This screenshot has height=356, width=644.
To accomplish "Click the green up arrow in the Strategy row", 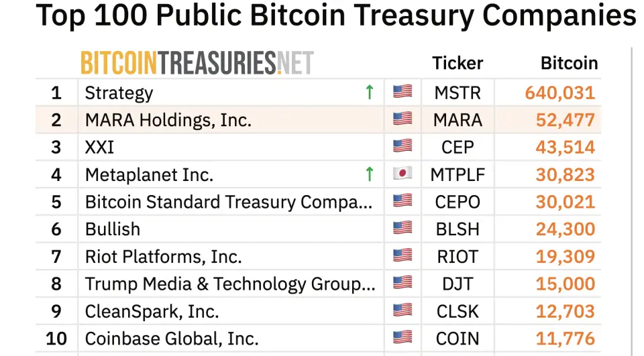I will pos(369,92).
